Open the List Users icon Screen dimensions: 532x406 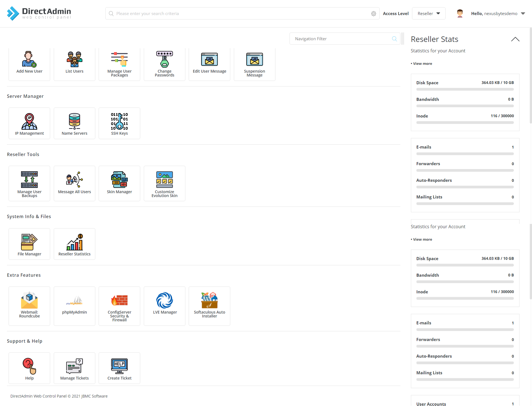click(x=75, y=64)
